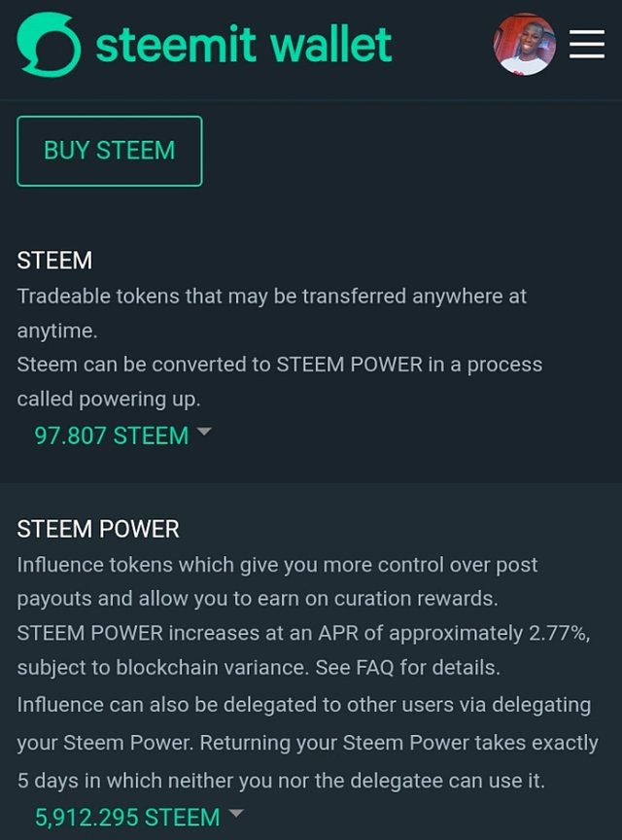Click the "STEEM POWER increases at an APR" line
The image size is (622, 840).
tap(304, 634)
